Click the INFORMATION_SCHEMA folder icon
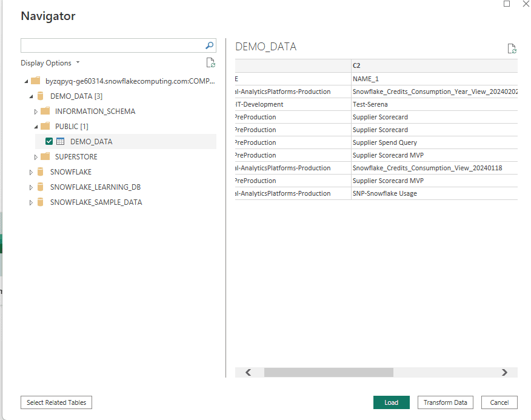 [45, 111]
